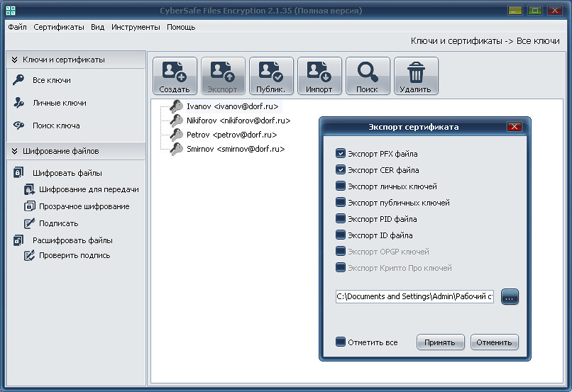Viewport: 572px width, 392px height.
Task: Click the Публик. publish toolbar icon
Action: [271, 76]
